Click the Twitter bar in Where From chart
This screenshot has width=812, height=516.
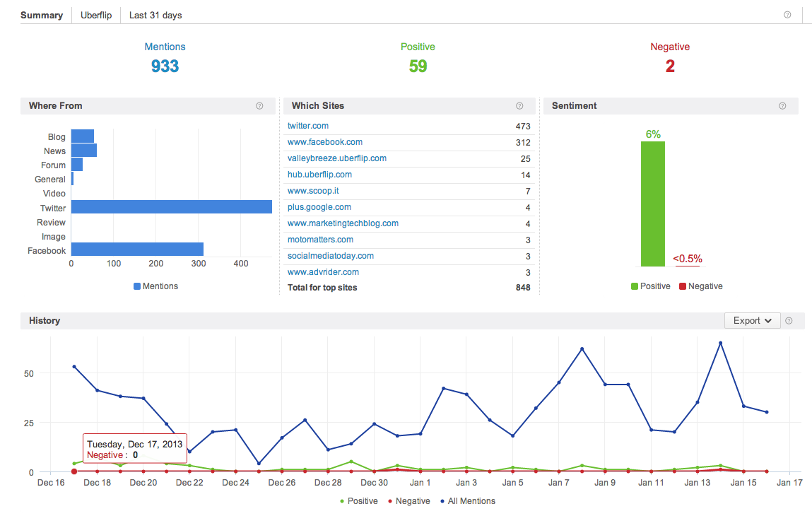coord(171,207)
